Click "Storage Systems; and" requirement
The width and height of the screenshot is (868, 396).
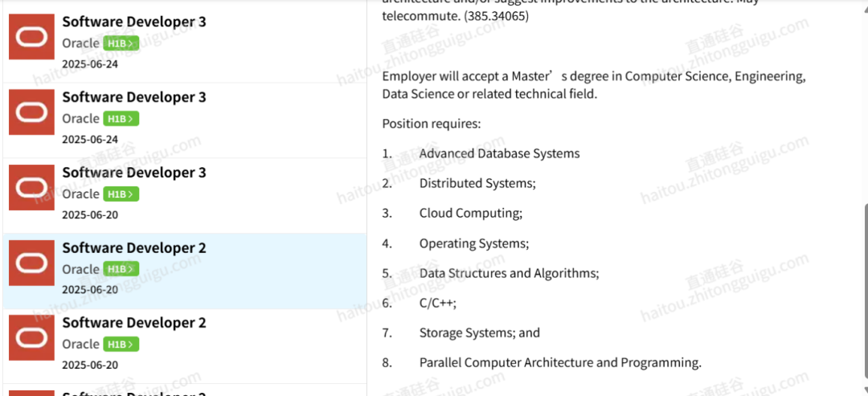[479, 333]
